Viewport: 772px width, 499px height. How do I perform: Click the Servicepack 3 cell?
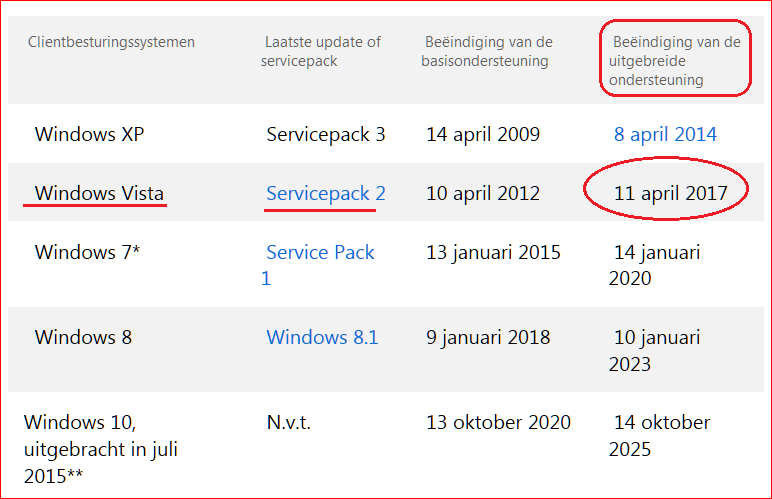tap(326, 134)
